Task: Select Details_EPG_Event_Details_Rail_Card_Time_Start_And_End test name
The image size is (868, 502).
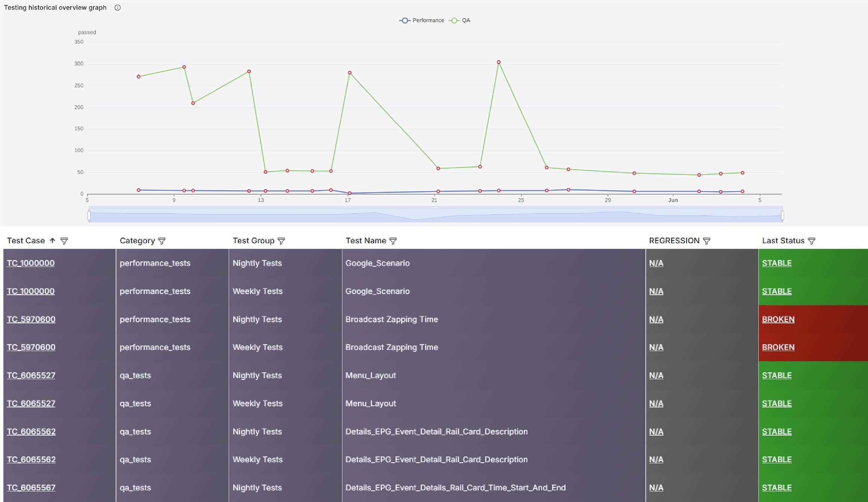Action: 455,488
